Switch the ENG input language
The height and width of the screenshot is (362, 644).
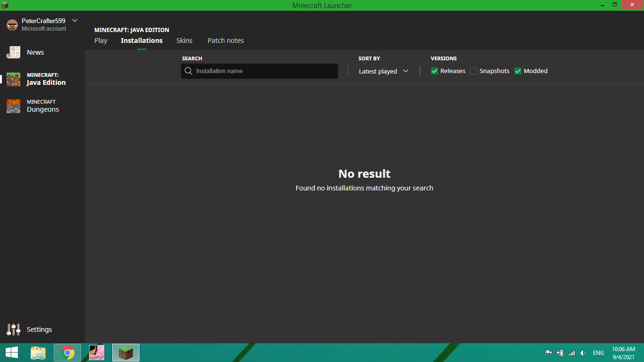pos(598,353)
